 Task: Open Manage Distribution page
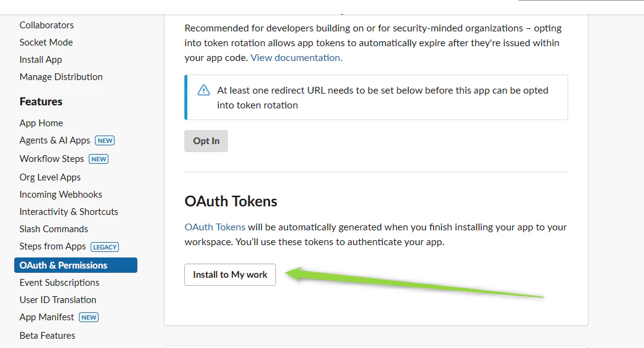(61, 77)
